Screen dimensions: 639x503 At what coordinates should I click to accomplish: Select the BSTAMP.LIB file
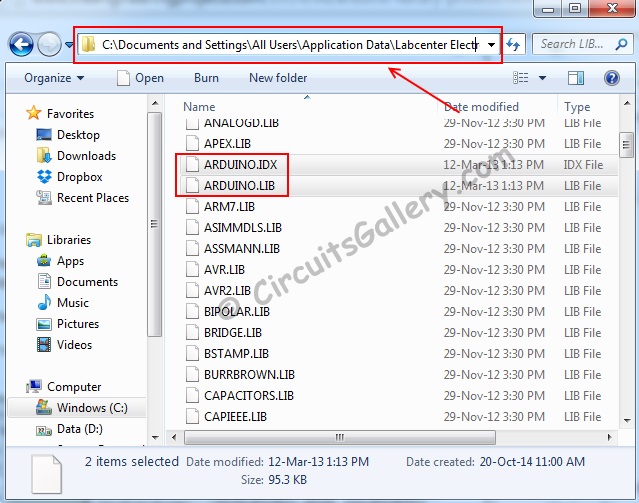tap(236, 354)
